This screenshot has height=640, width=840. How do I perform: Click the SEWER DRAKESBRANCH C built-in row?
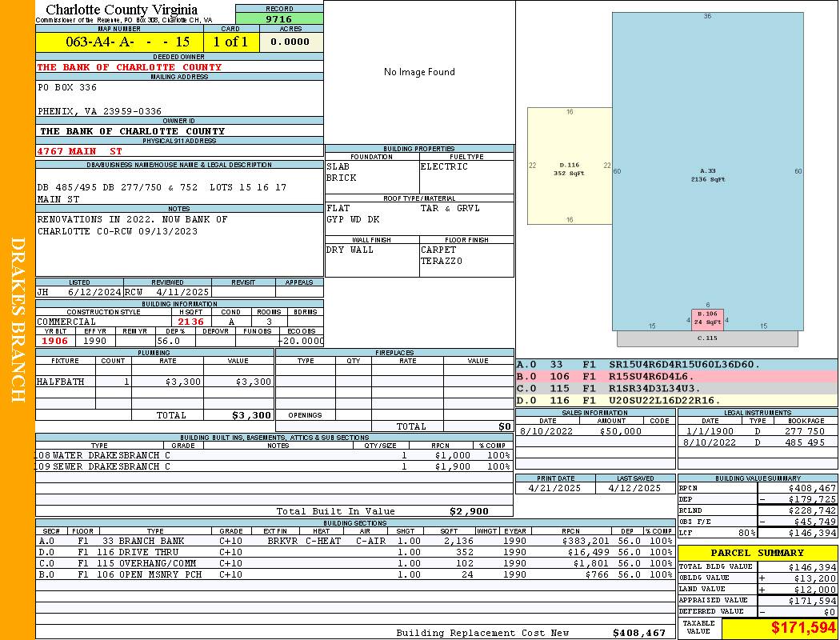(x=274, y=466)
